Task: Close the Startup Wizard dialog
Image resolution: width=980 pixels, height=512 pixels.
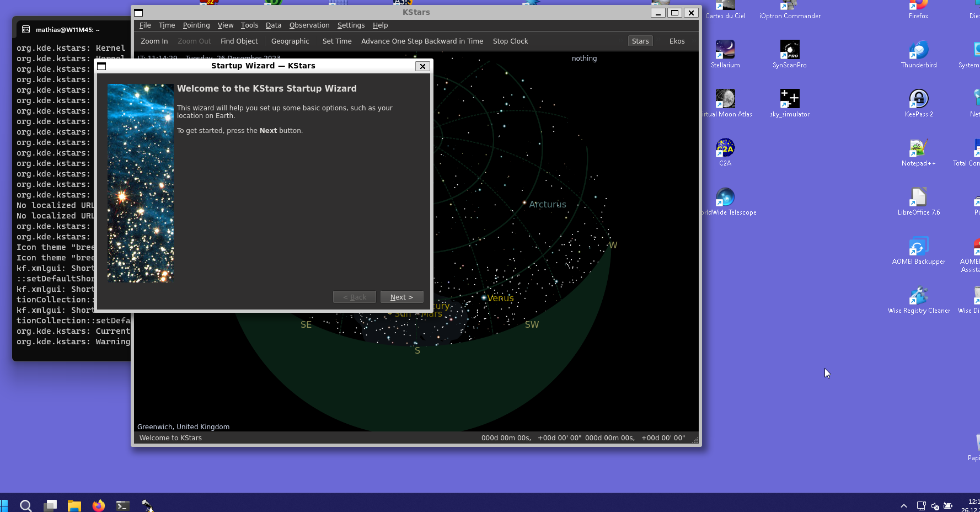Action: (x=422, y=66)
